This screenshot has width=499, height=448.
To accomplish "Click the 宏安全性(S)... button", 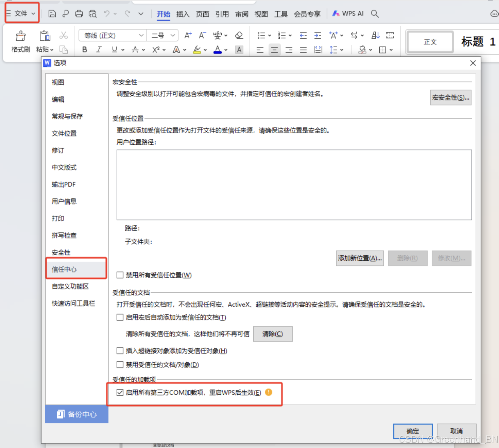I will click(x=450, y=98).
